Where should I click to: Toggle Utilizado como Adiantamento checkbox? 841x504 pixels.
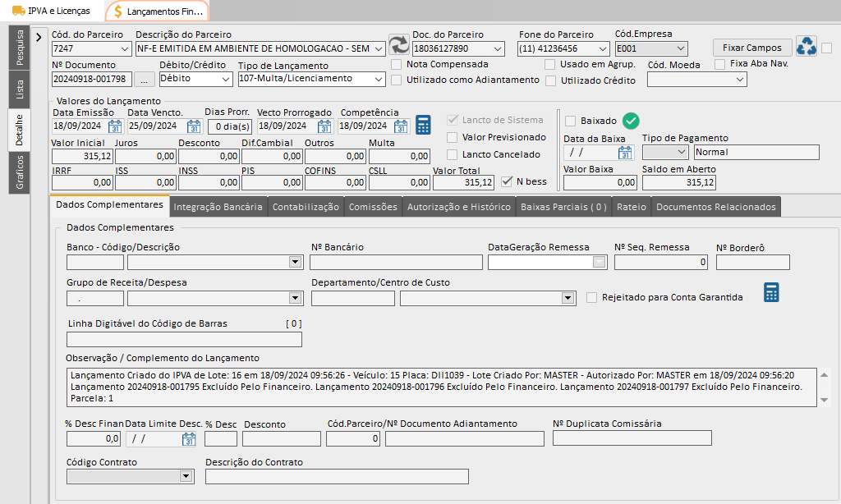click(x=397, y=80)
